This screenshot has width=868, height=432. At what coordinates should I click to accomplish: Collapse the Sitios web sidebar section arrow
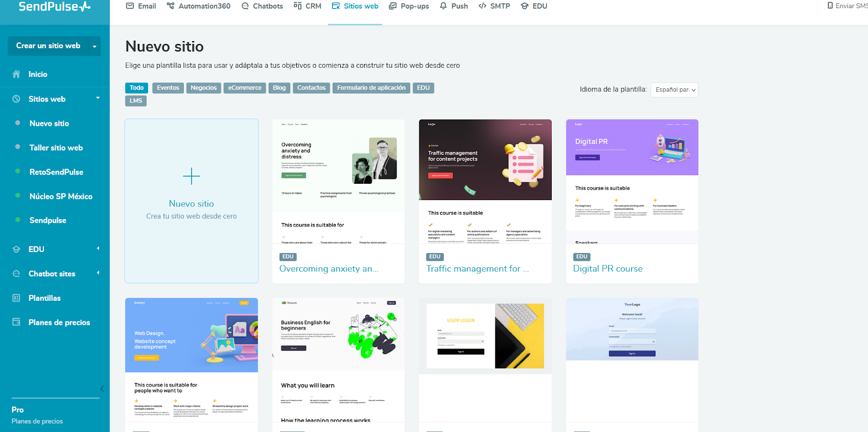click(98, 98)
